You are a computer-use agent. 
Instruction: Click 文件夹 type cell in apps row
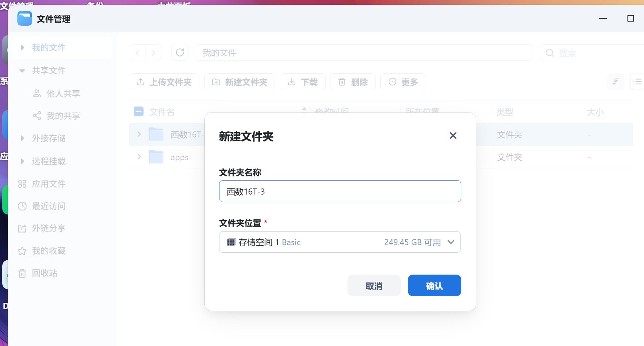(x=510, y=157)
